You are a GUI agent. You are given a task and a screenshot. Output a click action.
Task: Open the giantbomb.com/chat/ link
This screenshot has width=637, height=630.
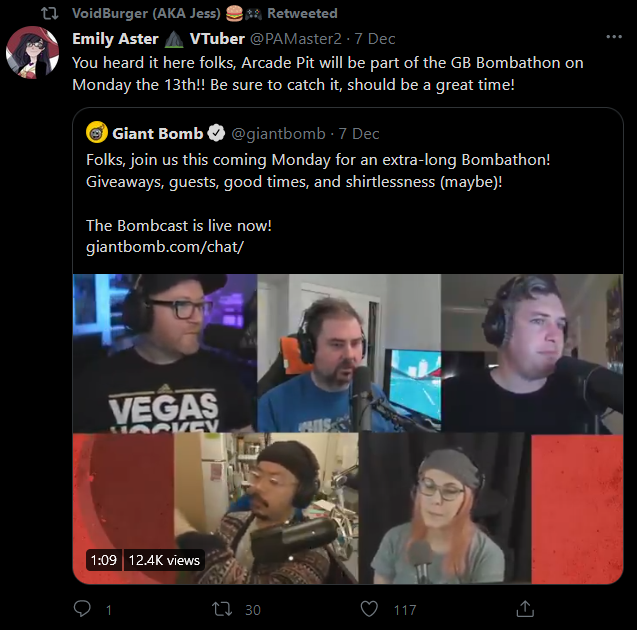165,247
